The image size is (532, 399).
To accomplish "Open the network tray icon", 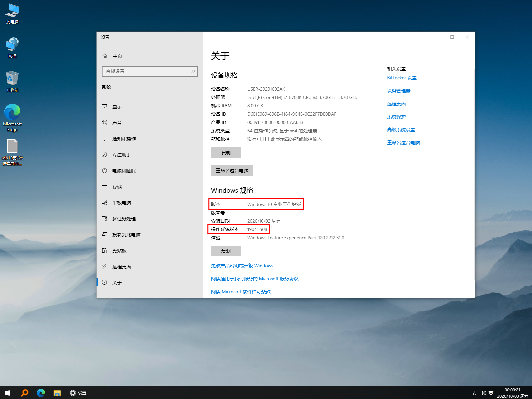I will click(475, 393).
